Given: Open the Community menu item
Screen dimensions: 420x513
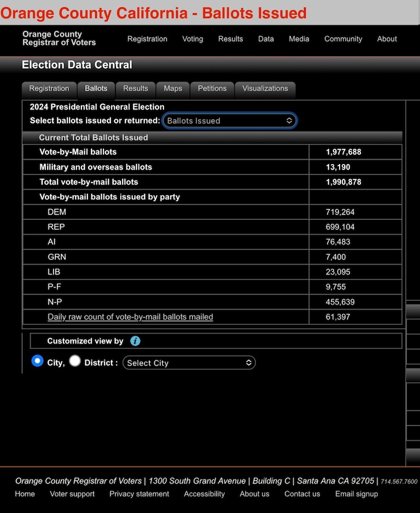Looking at the screenshot, I should pyautogui.click(x=343, y=39).
